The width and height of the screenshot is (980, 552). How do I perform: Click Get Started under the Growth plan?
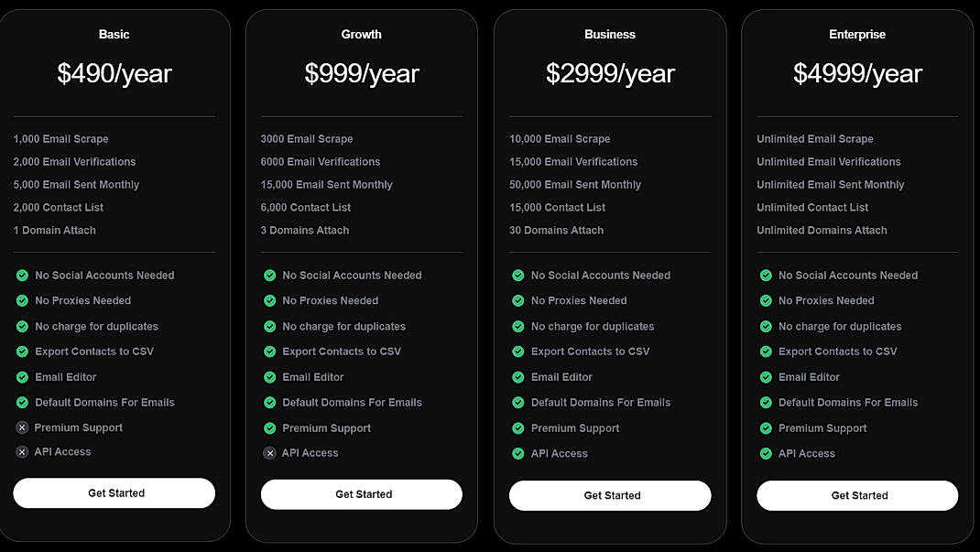pos(361,494)
